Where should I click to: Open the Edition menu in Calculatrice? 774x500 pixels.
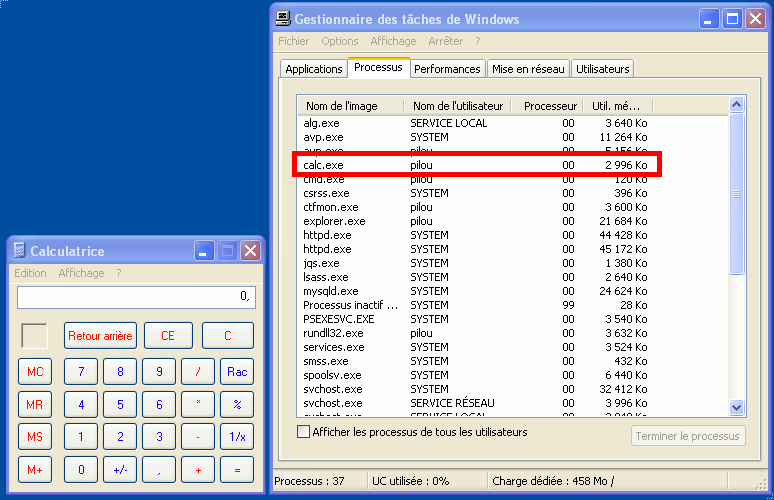click(30, 273)
